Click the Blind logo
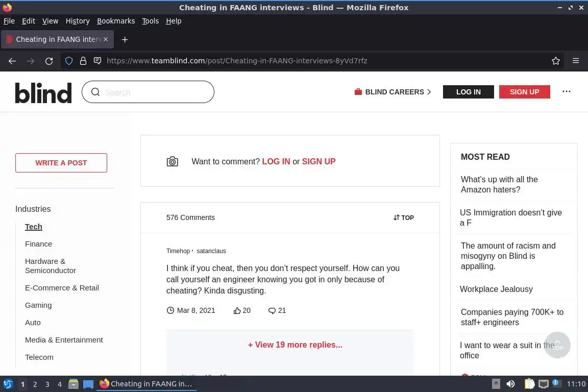Screen dimensions: 588x392 [43, 93]
